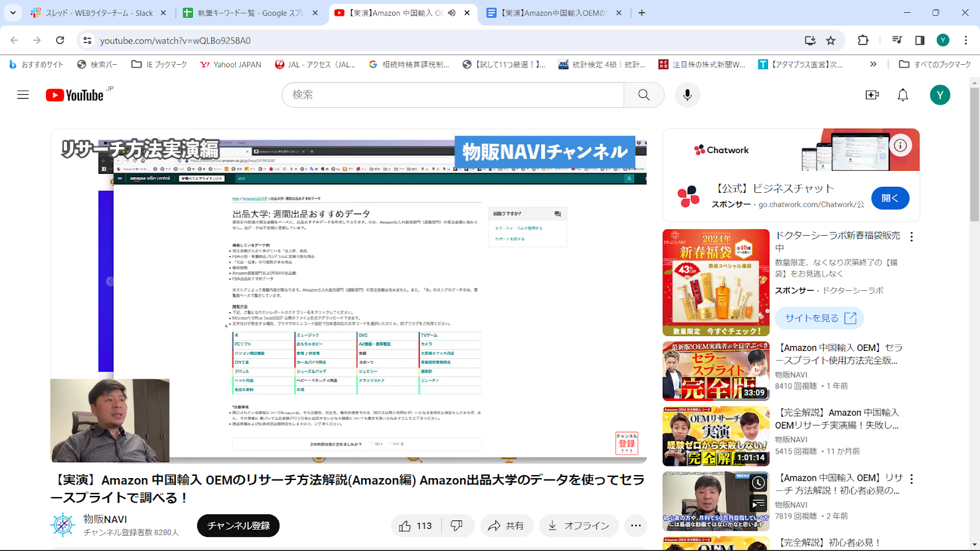The image size is (980, 551).
Task: Open 物販NAVI channel avatar
Action: pos(62,525)
